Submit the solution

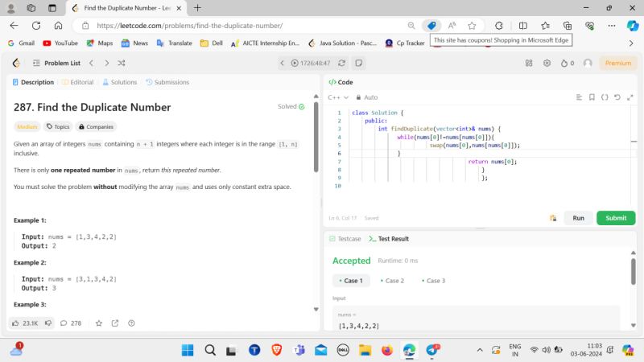pos(616,218)
